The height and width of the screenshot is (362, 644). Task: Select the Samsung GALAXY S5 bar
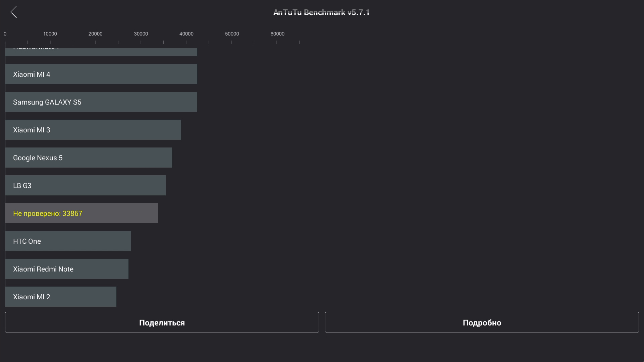click(101, 102)
